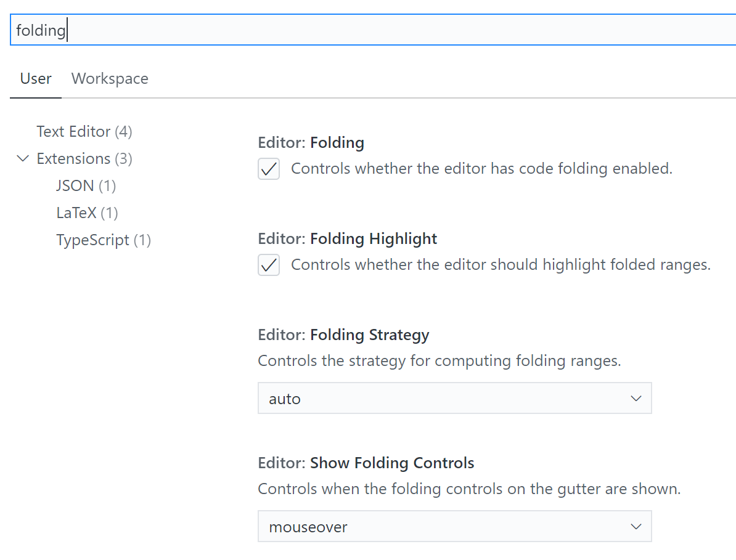Collapse the Extensions tree section
The height and width of the screenshot is (560, 736).
pyautogui.click(x=23, y=158)
